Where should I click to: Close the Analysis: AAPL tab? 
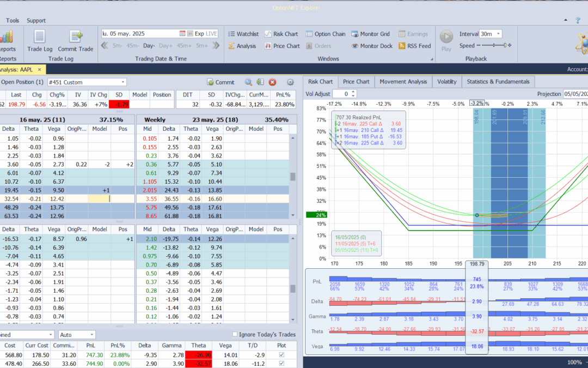click(39, 70)
